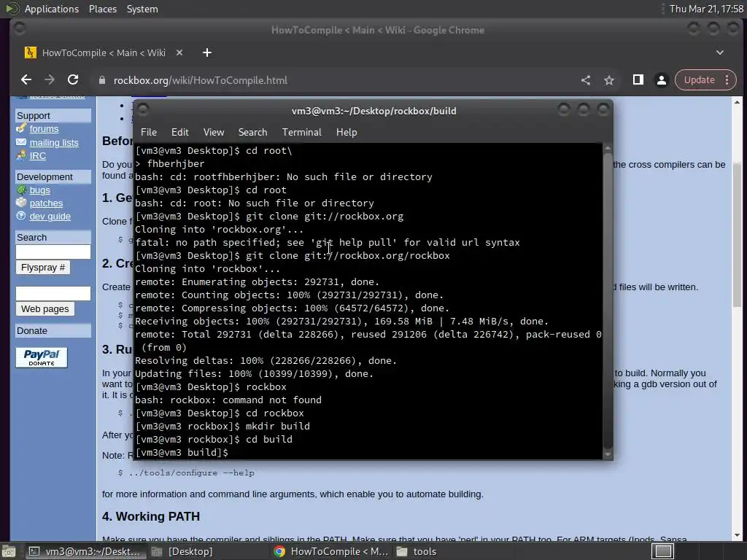Click the tab favicon of HowToCompile
This screenshot has height=560, width=747.
pos(31,52)
